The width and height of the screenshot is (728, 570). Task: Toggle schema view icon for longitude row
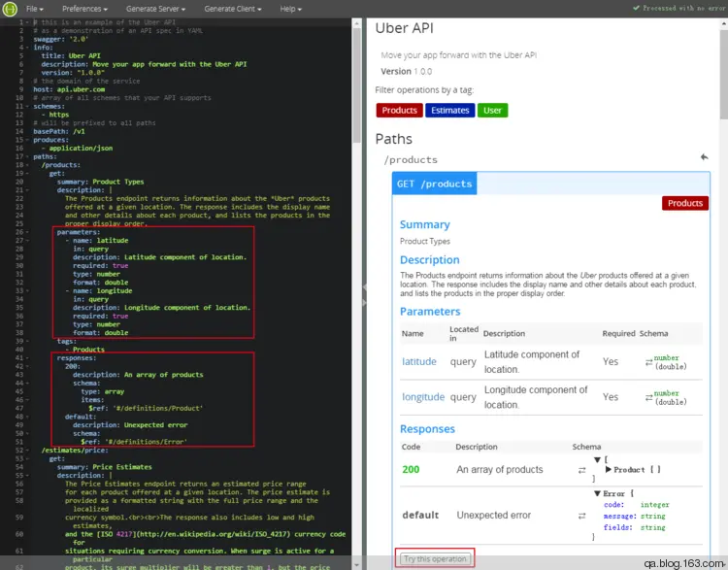pos(648,398)
